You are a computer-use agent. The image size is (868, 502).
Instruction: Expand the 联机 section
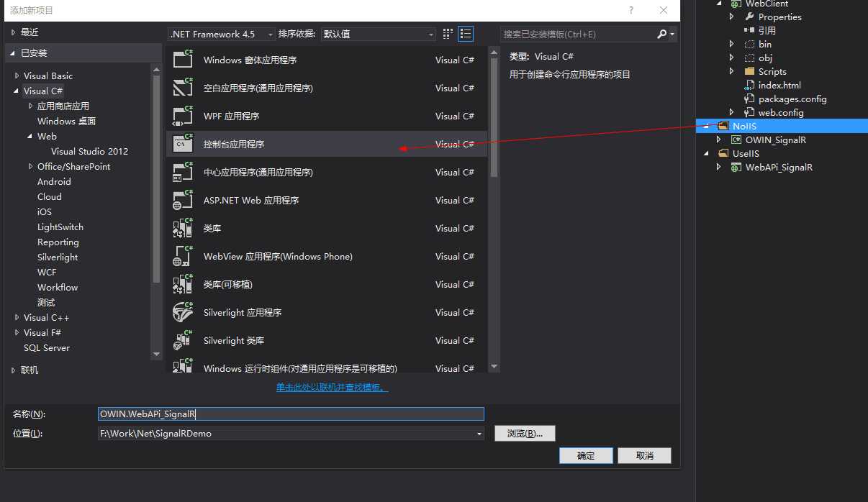tap(13, 370)
